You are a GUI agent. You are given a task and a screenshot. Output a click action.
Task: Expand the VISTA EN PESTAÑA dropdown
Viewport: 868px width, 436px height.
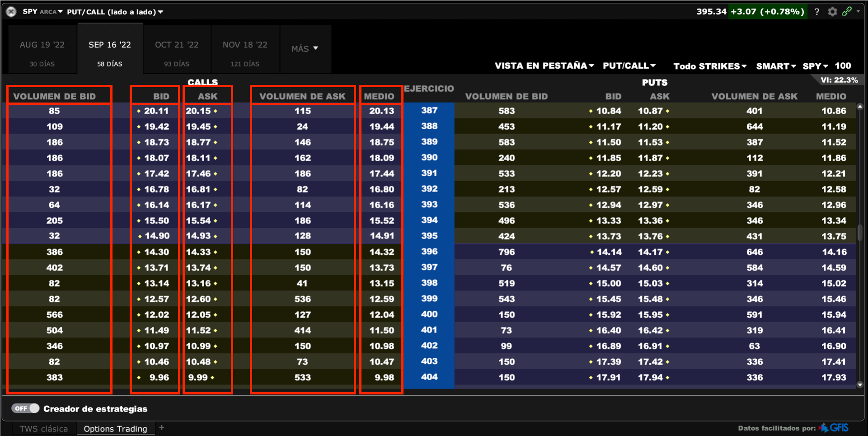click(x=544, y=66)
